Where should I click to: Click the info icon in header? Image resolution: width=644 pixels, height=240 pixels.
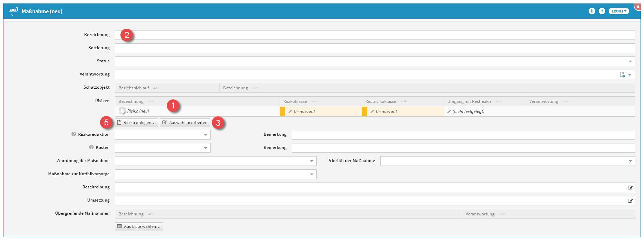591,11
